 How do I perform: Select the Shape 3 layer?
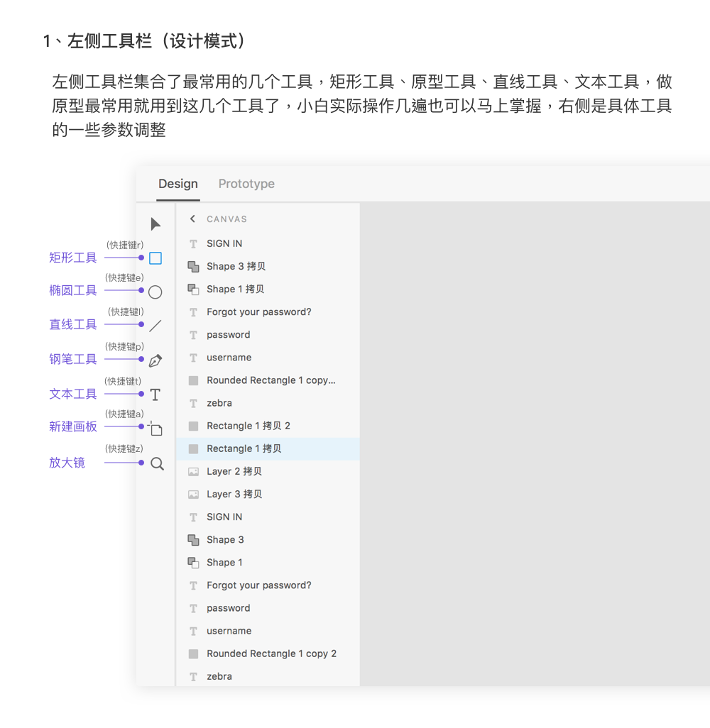click(268, 539)
